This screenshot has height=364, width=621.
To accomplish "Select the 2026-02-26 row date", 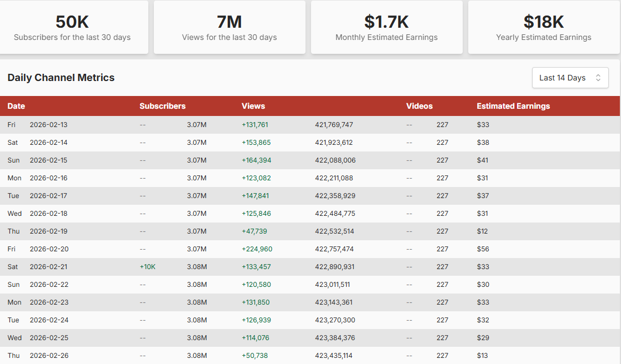I will coord(49,355).
